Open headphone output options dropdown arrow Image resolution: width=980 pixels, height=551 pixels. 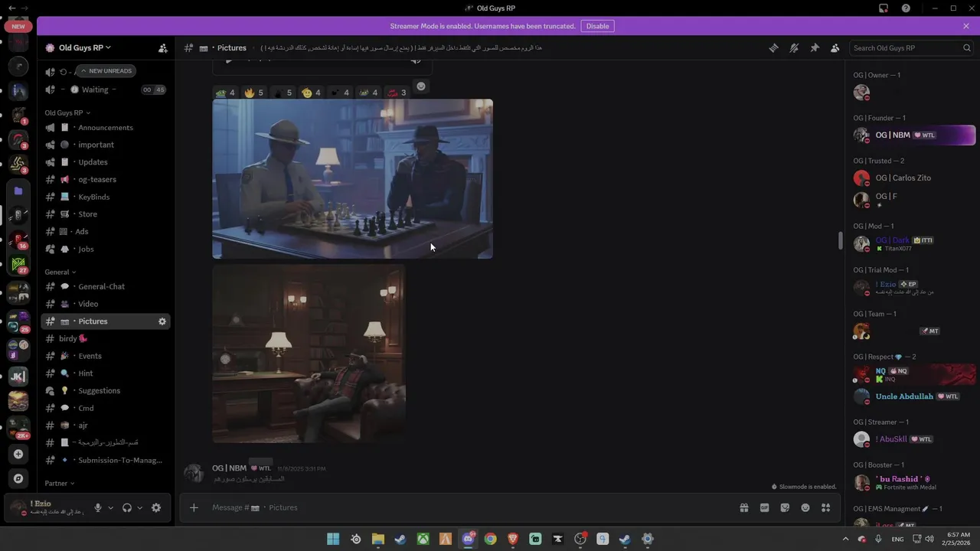point(139,507)
